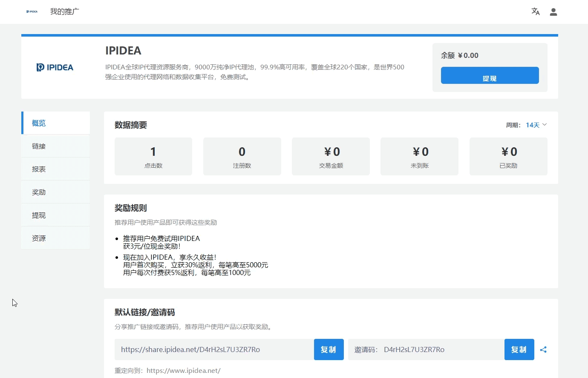Click rule text 现在加入IPIDEA，享永久收益!

(x=170, y=257)
